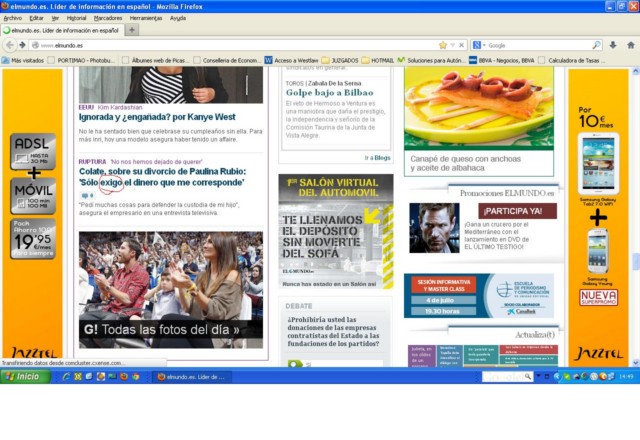Open the Marcadores menu
Image resolution: width=640 pixels, height=440 pixels.
[x=108, y=18]
